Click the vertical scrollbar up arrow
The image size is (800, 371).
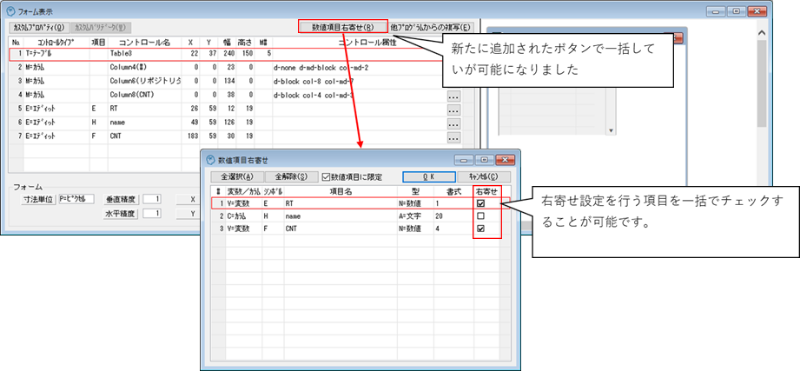(x=762, y=32)
